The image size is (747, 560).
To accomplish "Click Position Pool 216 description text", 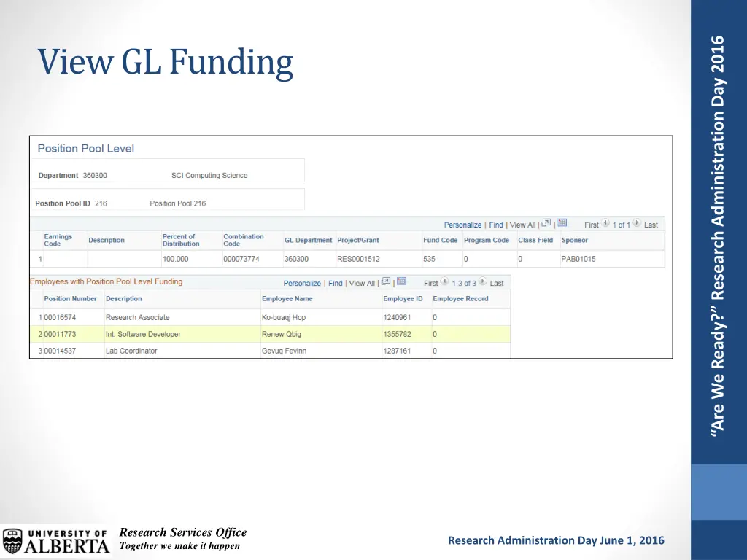I will [x=178, y=203].
